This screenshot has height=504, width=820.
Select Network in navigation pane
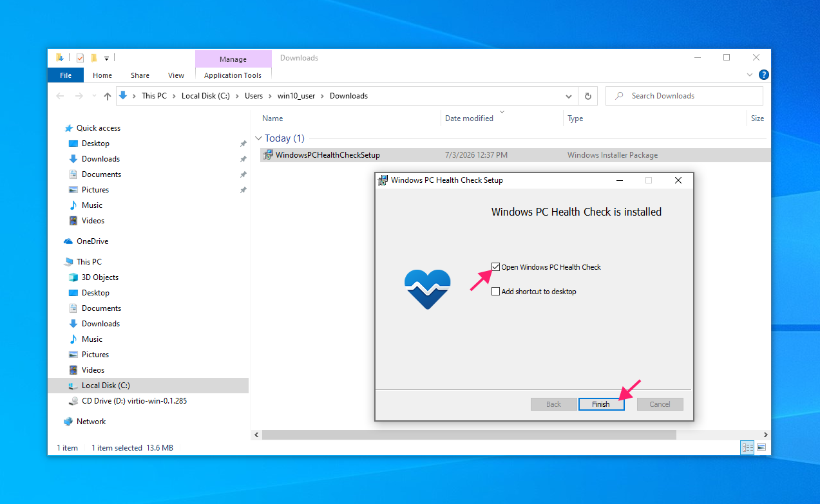point(91,422)
